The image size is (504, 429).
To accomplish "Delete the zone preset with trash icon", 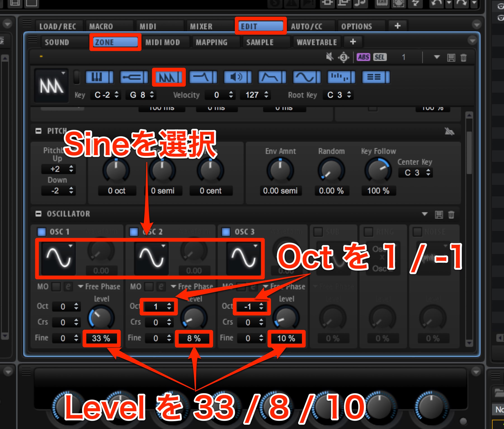I will 463,58.
